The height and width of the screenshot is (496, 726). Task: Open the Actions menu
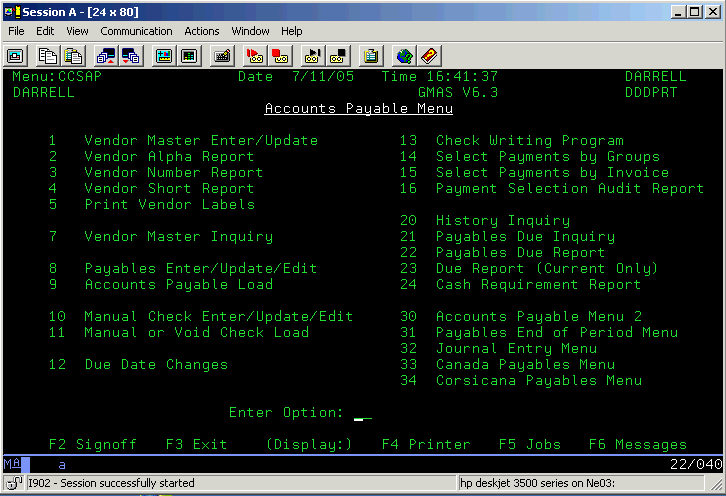click(201, 31)
